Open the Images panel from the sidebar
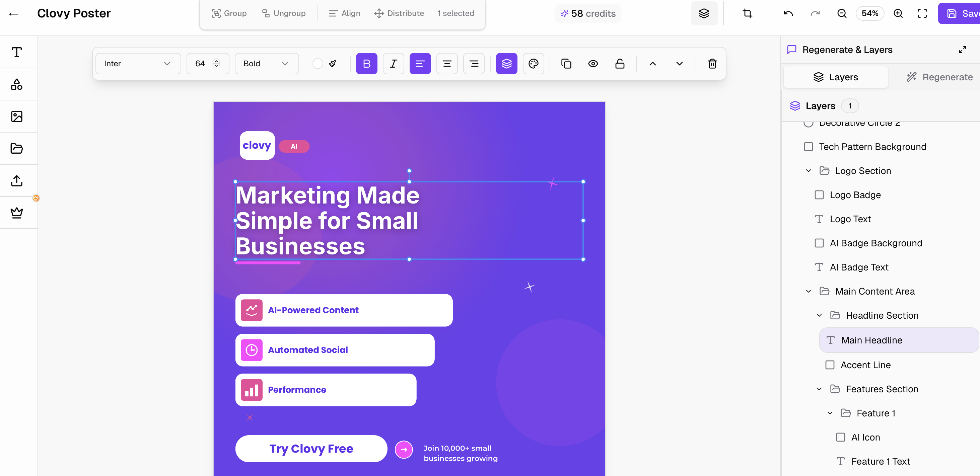 point(17,116)
